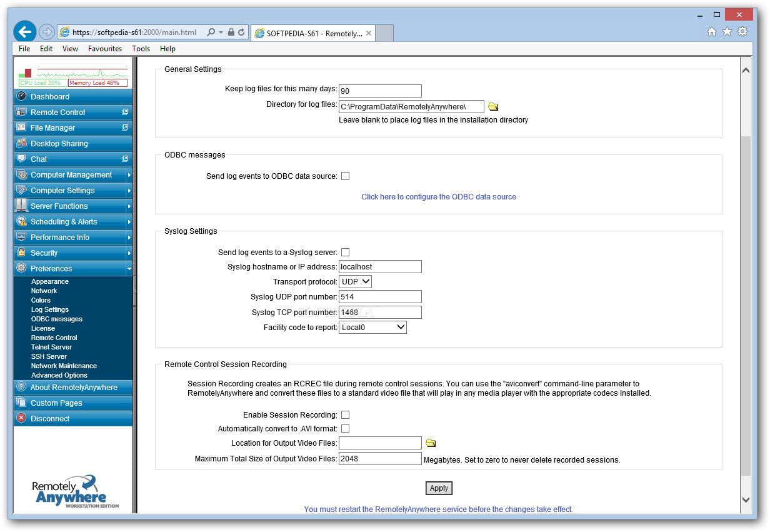Open the Tools menu
This screenshot has height=532, width=770.
141,49
